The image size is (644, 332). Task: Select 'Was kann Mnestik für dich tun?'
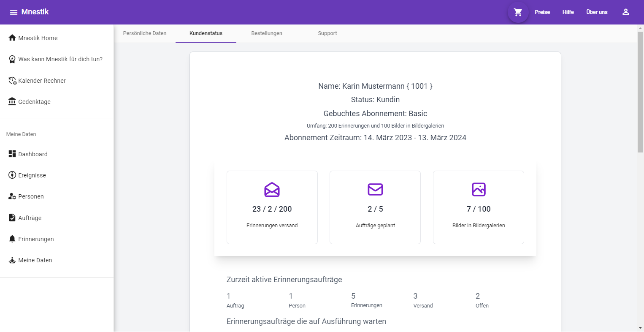coord(60,59)
